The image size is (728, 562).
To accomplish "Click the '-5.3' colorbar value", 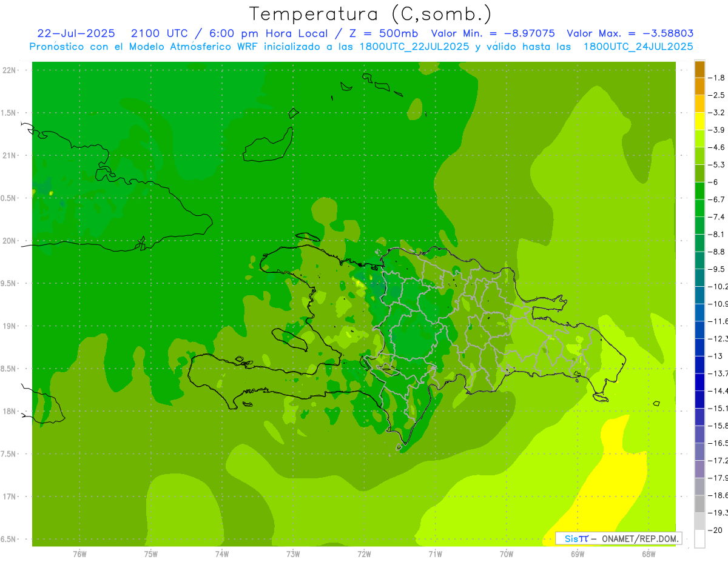I will (x=718, y=165).
